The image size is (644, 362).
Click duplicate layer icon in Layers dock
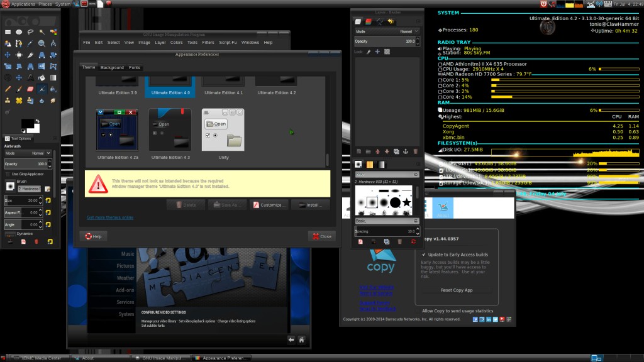[x=396, y=151]
